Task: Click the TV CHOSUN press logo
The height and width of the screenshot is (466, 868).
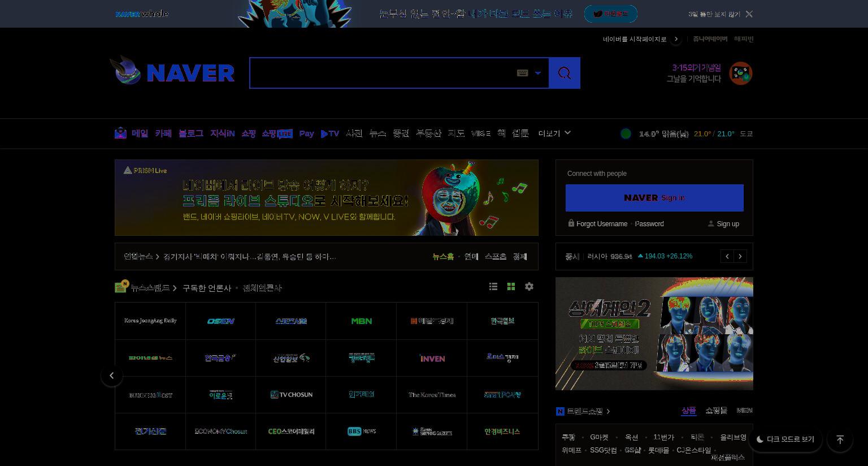Action: [291, 395]
